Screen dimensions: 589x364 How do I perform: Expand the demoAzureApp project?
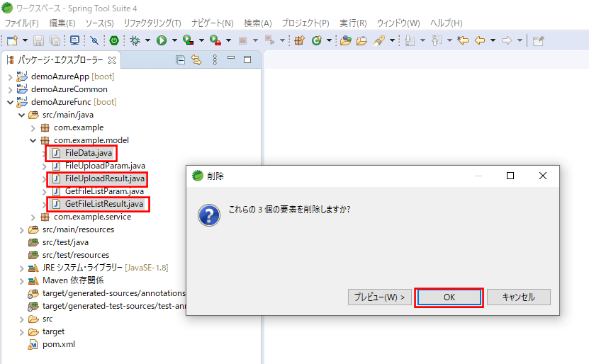coord(10,77)
